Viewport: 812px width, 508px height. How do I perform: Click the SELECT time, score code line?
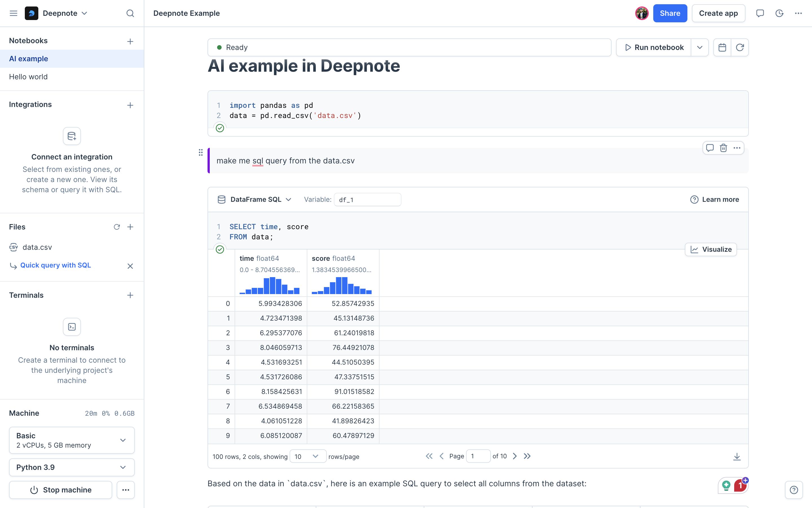click(269, 227)
